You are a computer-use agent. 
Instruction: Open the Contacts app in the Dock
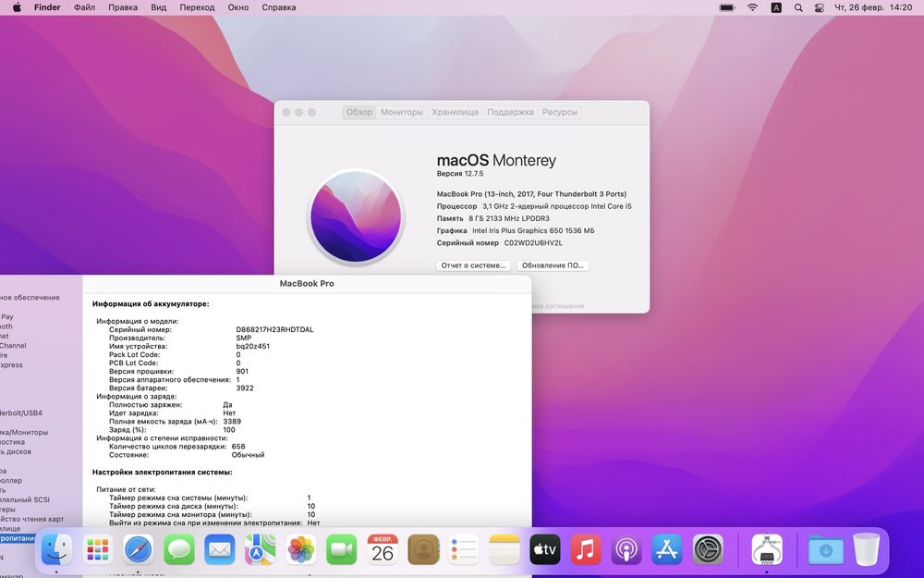[423, 549]
